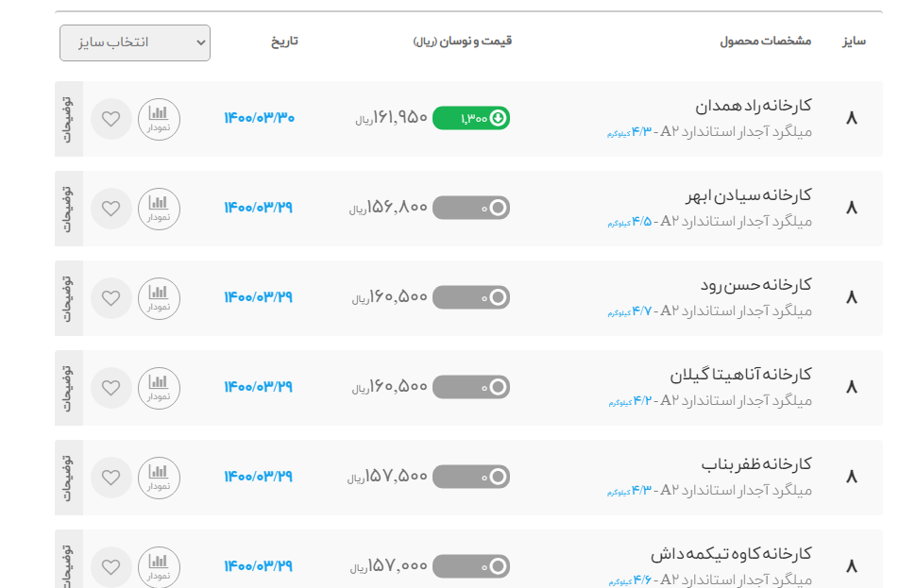Expand توضیحات for کارخانه راد همدان
899x588 pixels.
[x=68, y=119]
